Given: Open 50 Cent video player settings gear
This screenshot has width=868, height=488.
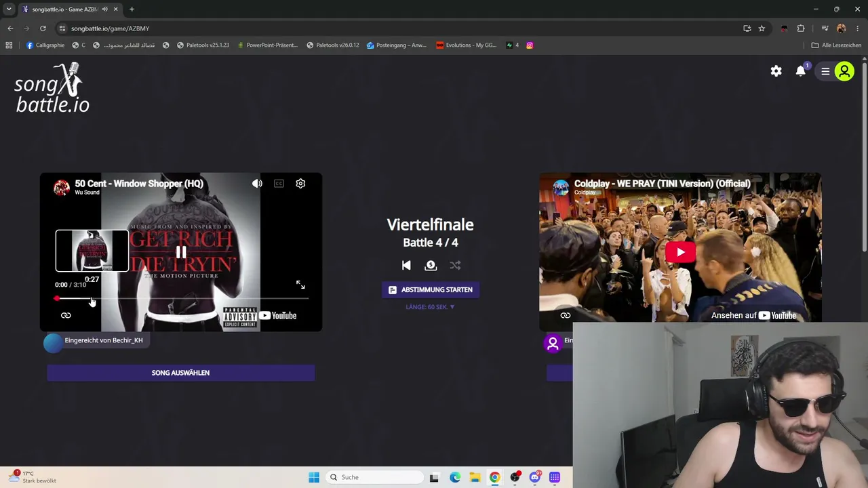Looking at the screenshot, I should pos(300,184).
